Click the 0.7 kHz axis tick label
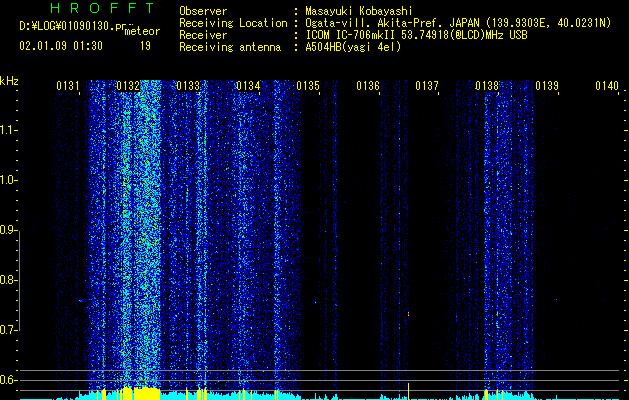 [x=8, y=330]
